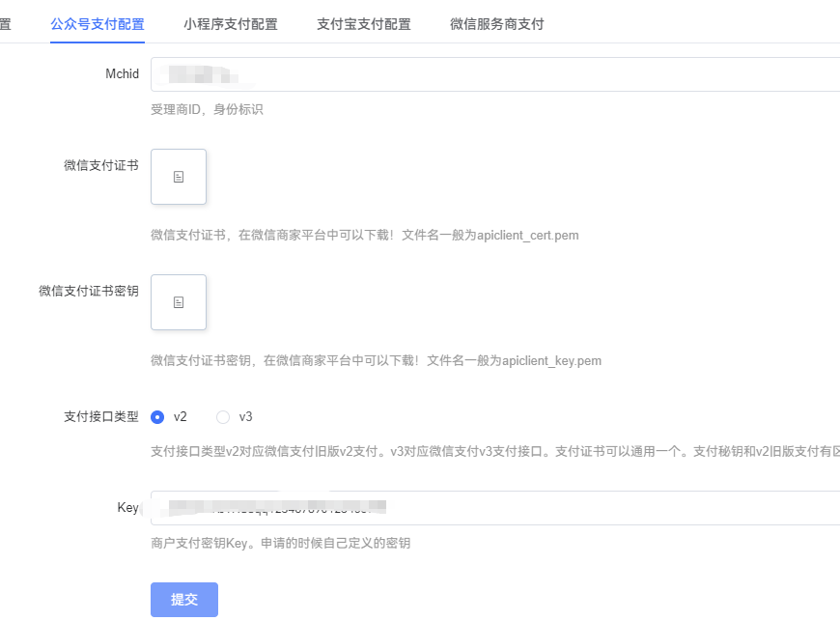Click the Mchid label
The width and height of the screenshot is (840, 621).
point(123,74)
